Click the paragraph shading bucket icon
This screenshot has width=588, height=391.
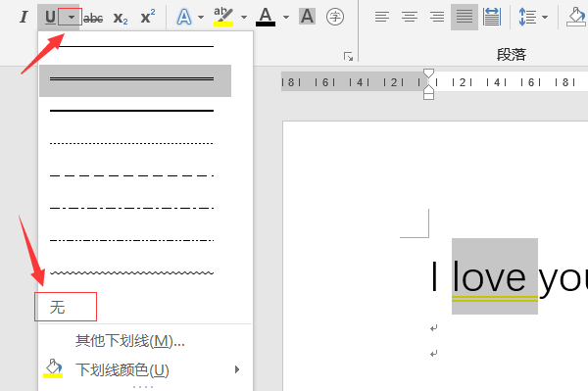coord(576,17)
